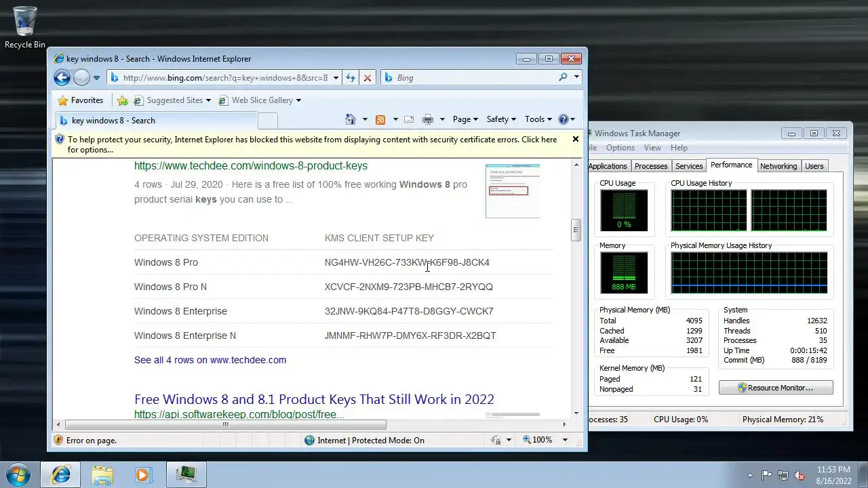This screenshot has height=488, width=868.
Task: Click the status bar privacy lock icon
Action: (496, 440)
